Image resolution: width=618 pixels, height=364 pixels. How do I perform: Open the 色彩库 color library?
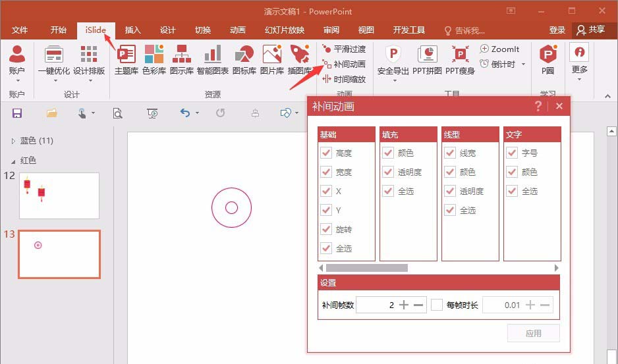pyautogui.click(x=154, y=59)
